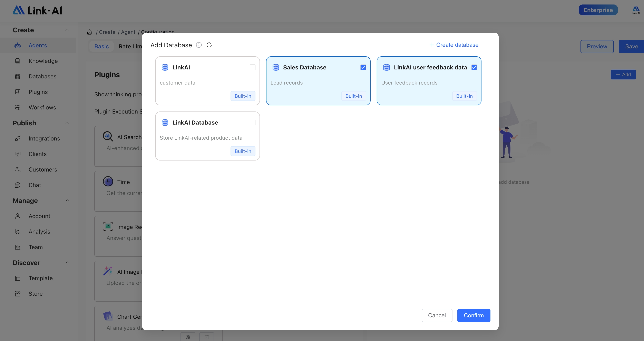644x341 pixels.
Task: Uncheck the Sales Database checkbox
Action: point(363,68)
